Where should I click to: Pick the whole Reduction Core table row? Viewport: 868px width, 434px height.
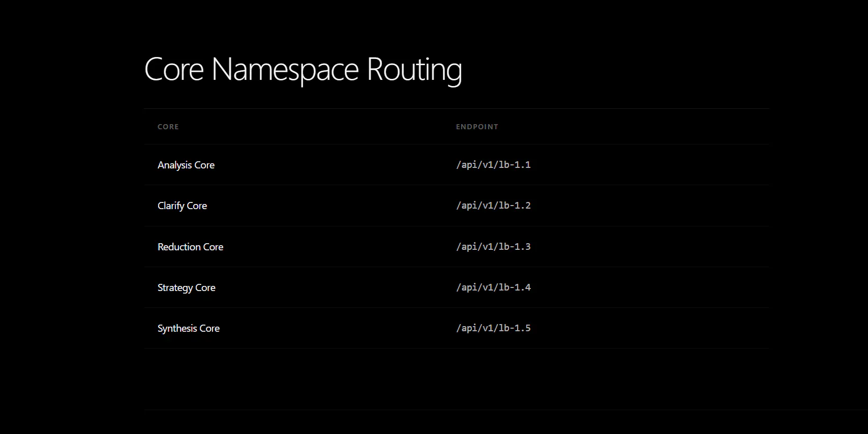click(x=457, y=247)
